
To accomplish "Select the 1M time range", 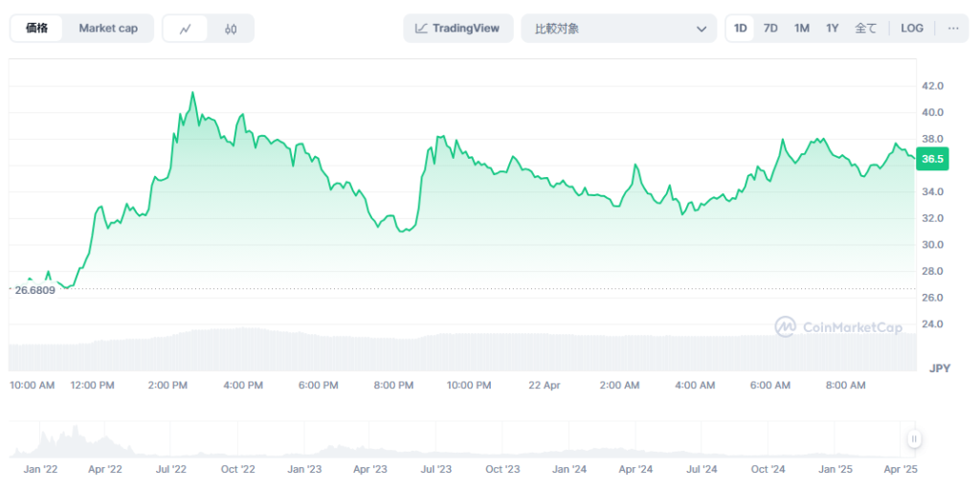I will (801, 29).
